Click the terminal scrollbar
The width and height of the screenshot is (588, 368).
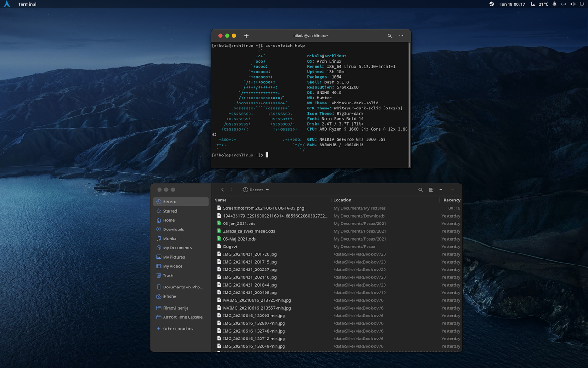coord(409,105)
